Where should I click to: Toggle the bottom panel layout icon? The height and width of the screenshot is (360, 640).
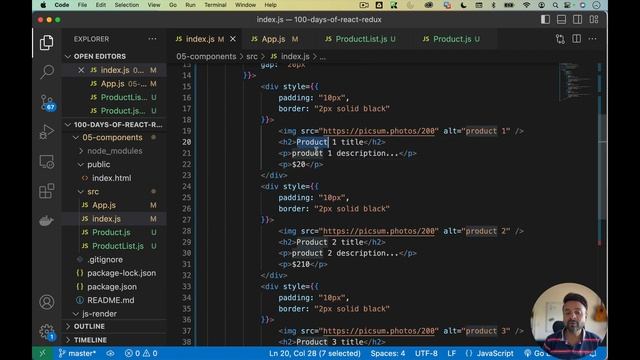click(x=561, y=20)
